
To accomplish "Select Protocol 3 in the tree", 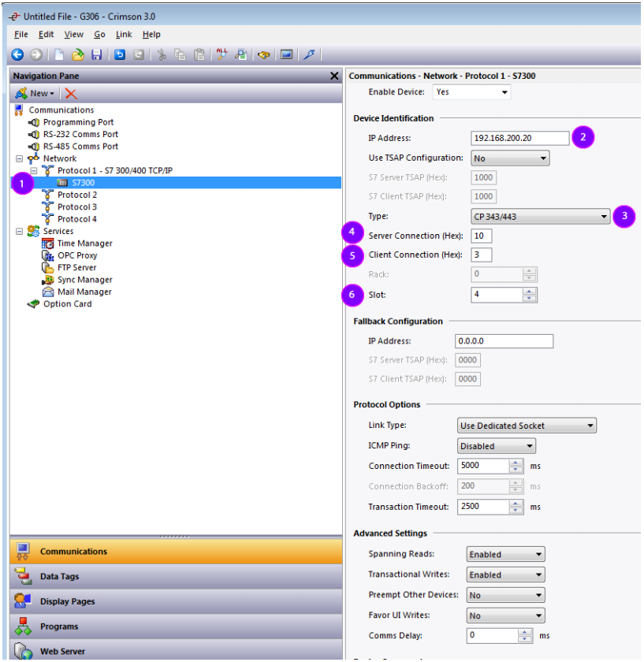I will coord(77,207).
